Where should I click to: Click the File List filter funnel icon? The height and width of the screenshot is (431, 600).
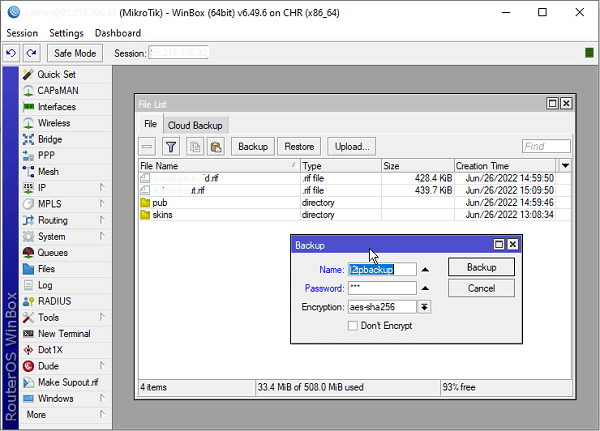[171, 147]
